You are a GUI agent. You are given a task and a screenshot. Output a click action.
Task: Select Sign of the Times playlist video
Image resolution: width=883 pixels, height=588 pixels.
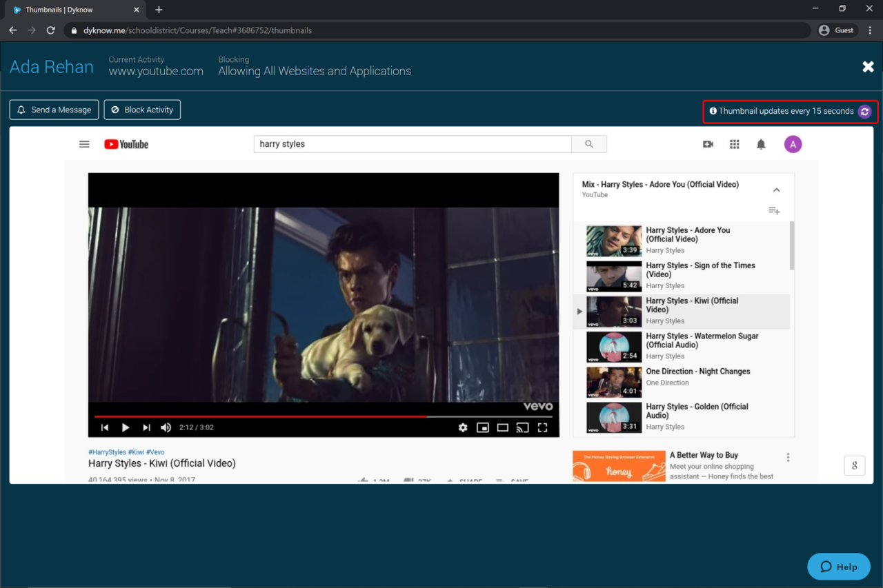[x=700, y=270]
